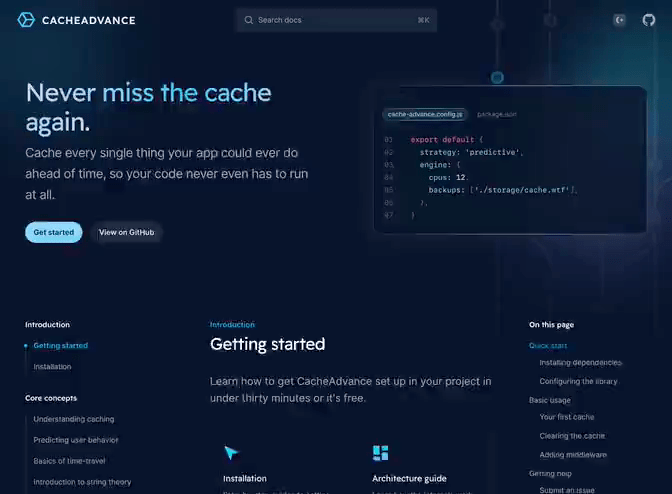Switch to package.json tab
Image resolution: width=672 pixels, height=494 pixels.
496,114
